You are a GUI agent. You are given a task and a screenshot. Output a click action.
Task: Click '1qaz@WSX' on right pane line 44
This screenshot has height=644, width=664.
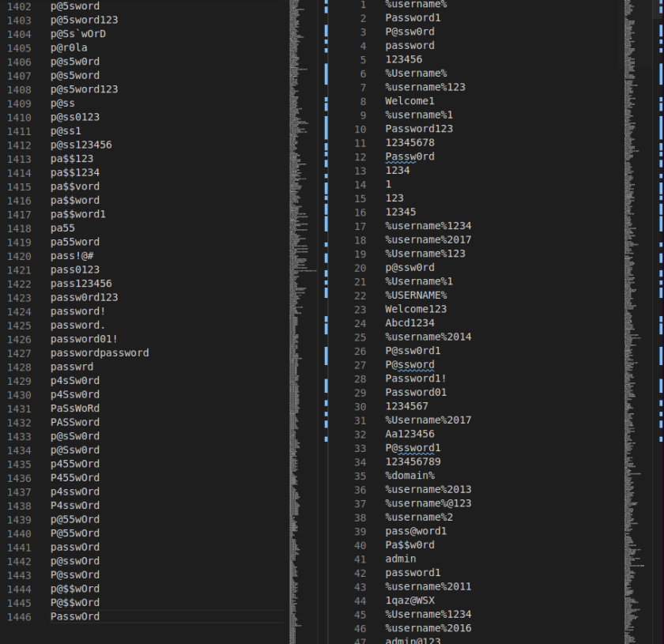(x=410, y=601)
